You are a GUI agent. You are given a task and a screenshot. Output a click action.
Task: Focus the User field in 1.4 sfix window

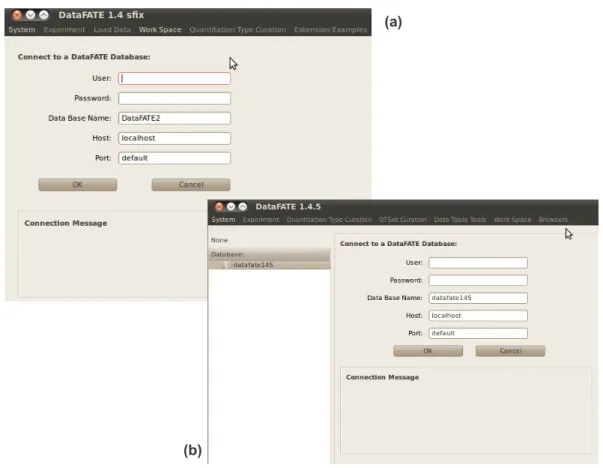tap(175, 78)
